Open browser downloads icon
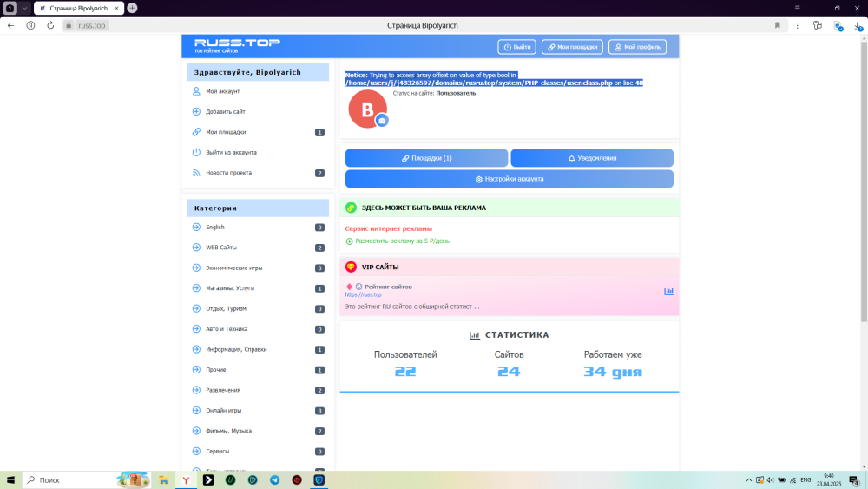The height and width of the screenshot is (489, 868). pos(858,25)
